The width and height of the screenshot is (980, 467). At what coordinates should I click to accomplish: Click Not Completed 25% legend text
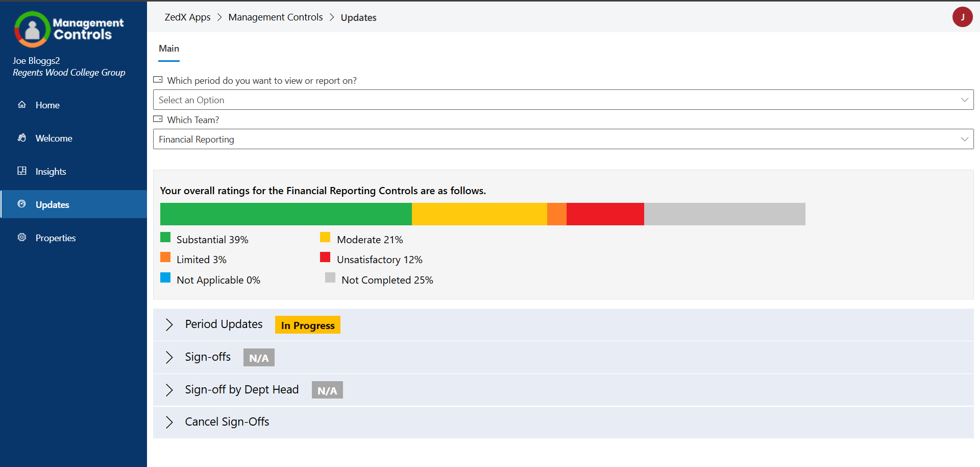pos(387,280)
